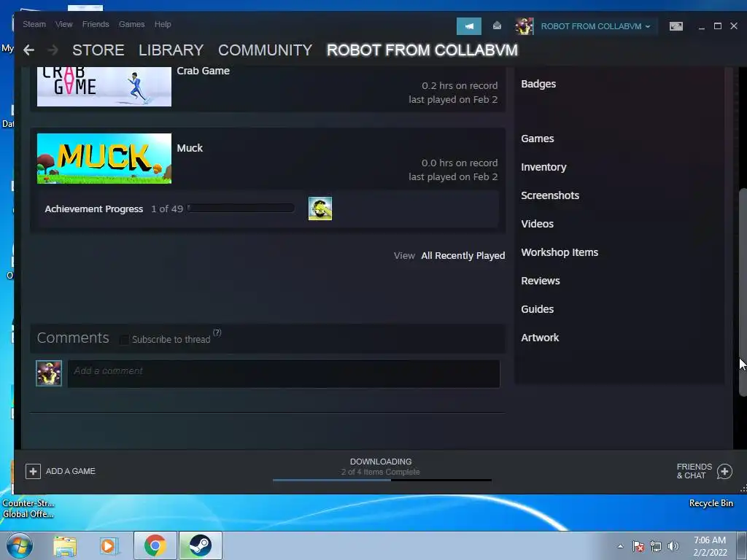Open Windows Start button
This screenshot has width=747, height=560.
click(x=20, y=545)
